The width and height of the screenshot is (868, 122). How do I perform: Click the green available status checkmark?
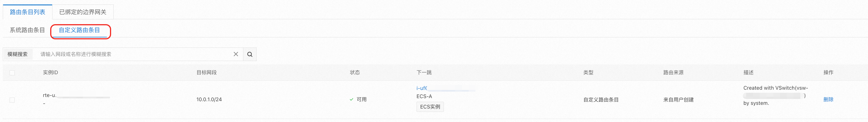[351, 100]
